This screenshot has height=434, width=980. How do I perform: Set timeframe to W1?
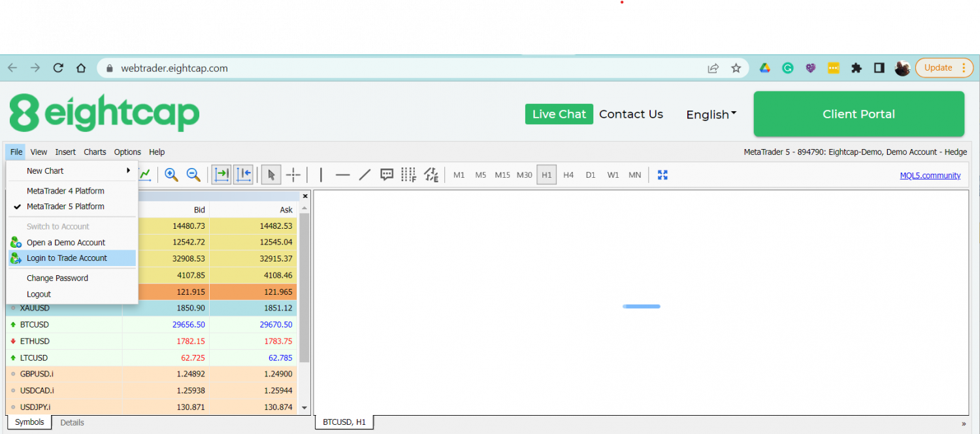(x=613, y=175)
